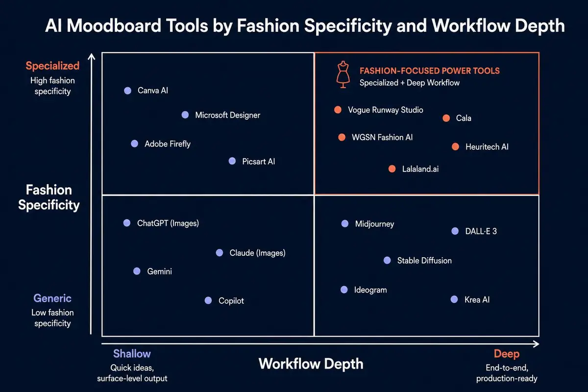Click the Midjourney label
Viewport: 588px width, 392px height.
[x=374, y=224]
